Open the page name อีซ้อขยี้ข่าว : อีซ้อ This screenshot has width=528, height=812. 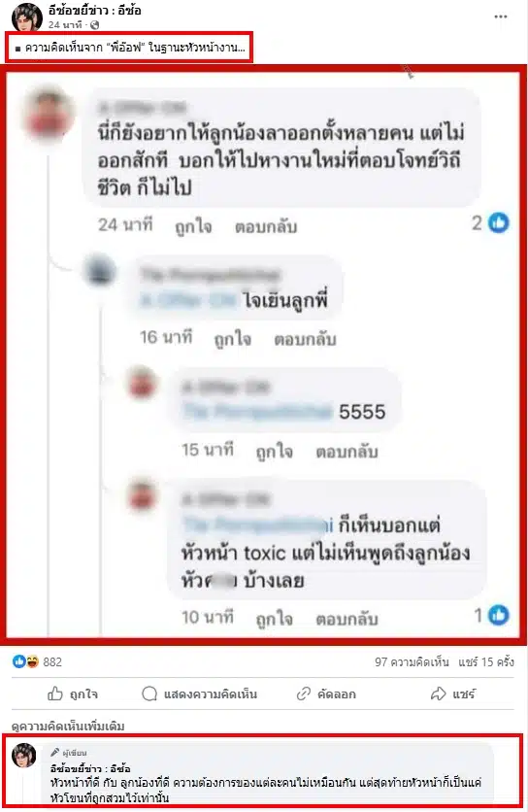pos(95,10)
